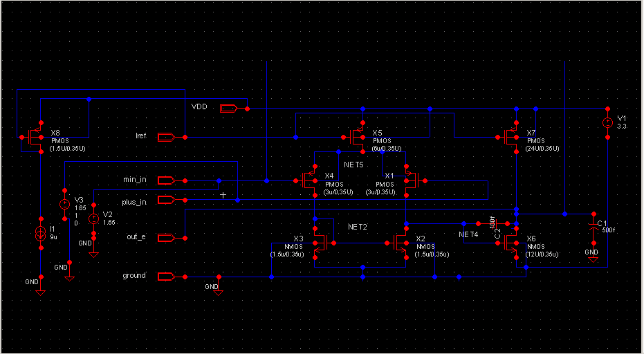This screenshot has height=354, width=644.
Task: Select the C1 500f capacitor
Action: coord(593,227)
